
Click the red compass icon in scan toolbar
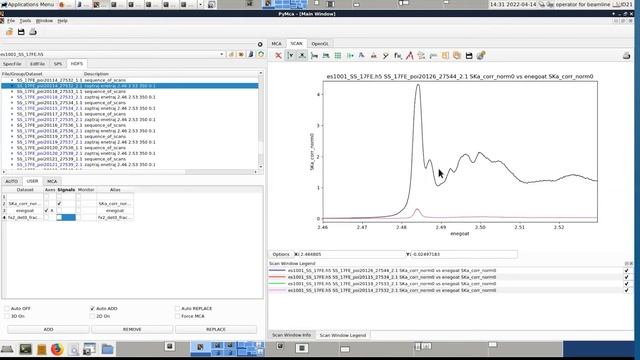[x=409, y=56]
